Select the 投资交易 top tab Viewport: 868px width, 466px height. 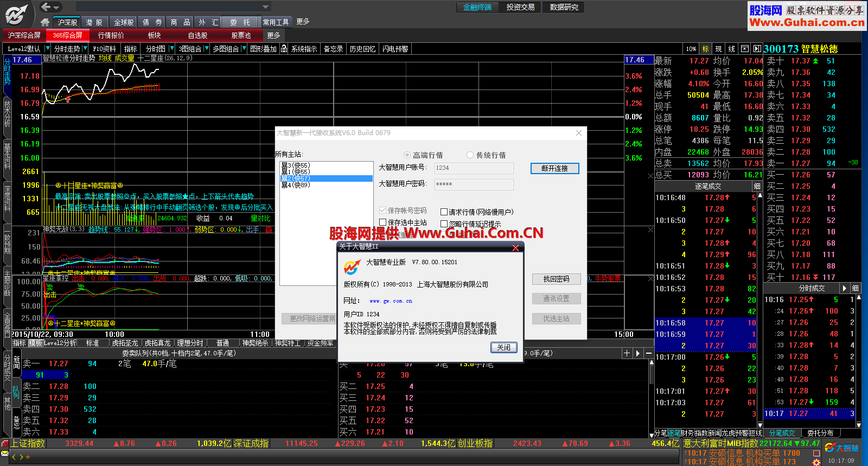520,7
